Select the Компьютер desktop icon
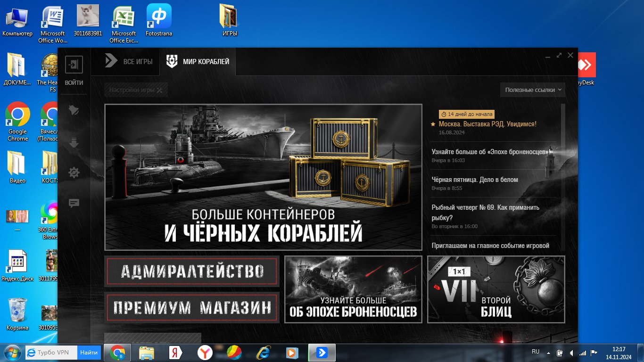This screenshot has width=644, height=362. point(17,21)
